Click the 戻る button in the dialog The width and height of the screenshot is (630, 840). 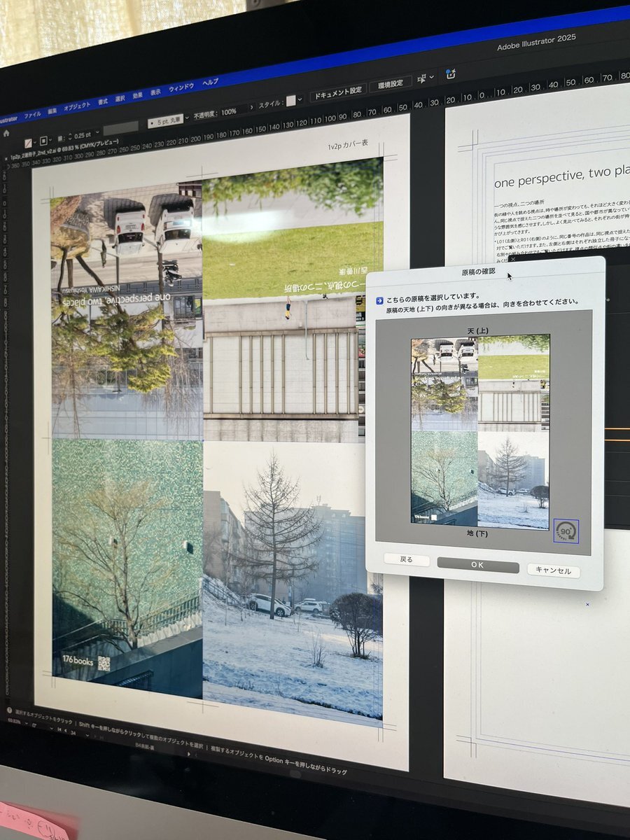point(406,559)
